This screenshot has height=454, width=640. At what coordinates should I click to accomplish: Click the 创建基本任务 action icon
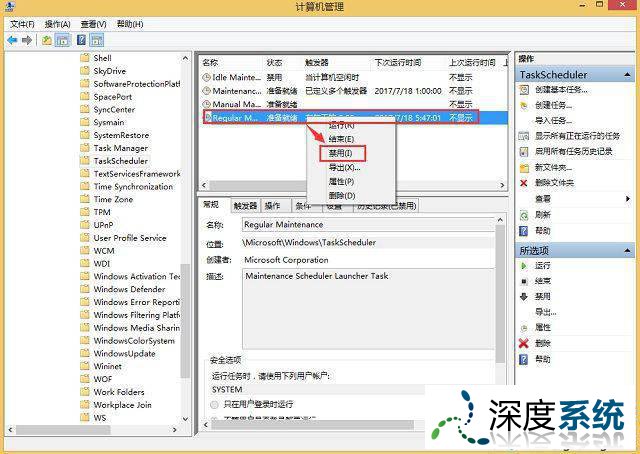coord(524,90)
